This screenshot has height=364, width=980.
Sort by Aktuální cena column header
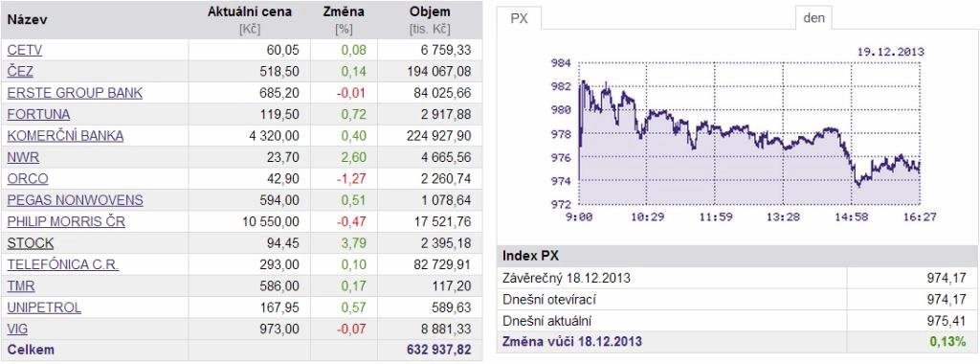(250, 11)
